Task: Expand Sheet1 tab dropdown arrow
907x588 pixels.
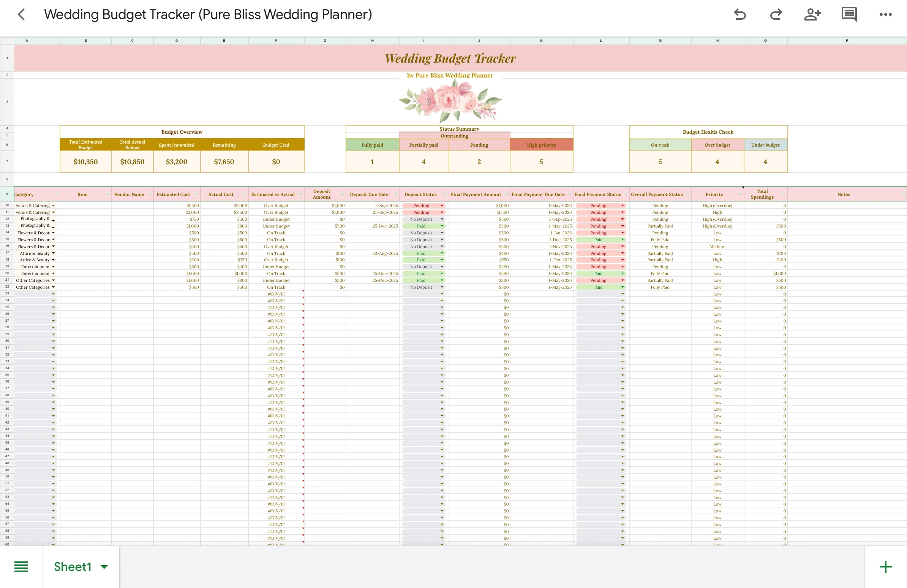Action: tap(104, 567)
